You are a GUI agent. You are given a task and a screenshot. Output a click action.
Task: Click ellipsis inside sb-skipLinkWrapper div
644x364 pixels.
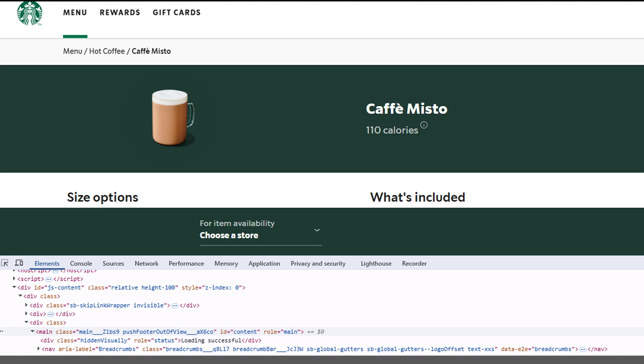point(175,306)
